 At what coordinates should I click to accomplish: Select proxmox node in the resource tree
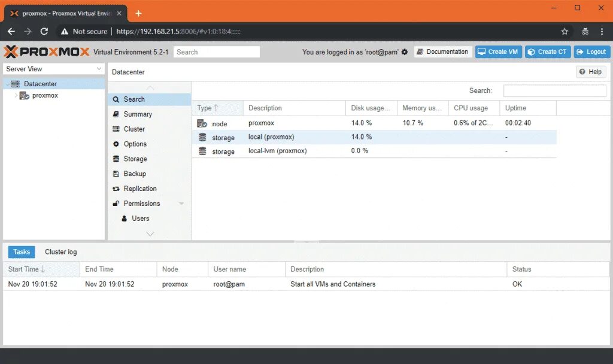[54, 95]
